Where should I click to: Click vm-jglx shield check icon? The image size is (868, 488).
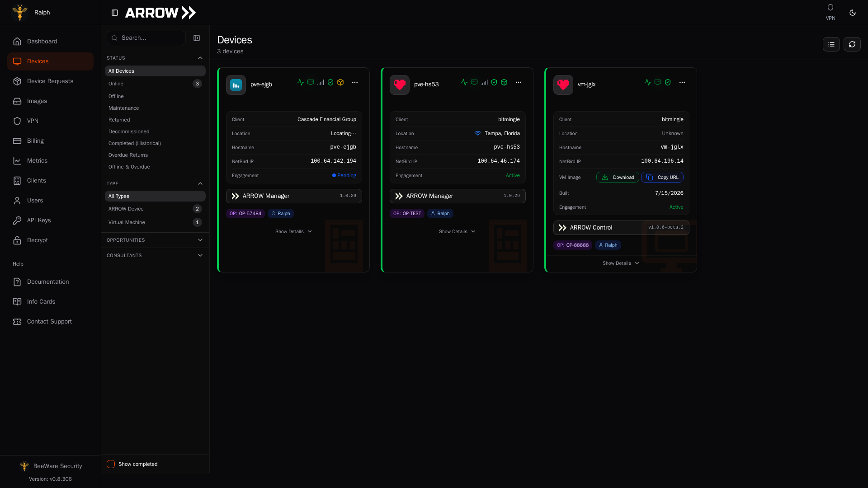coord(668,82)
